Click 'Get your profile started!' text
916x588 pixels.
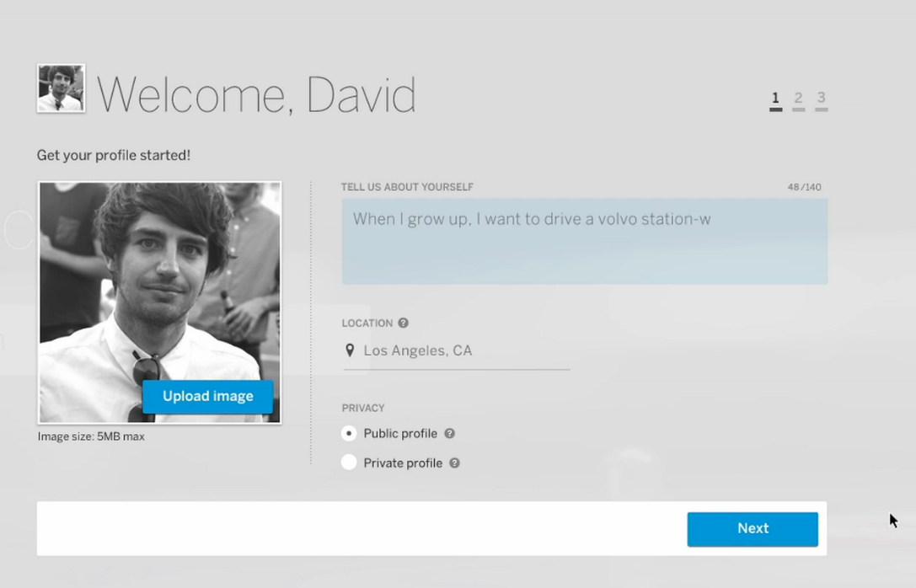tap(114, 156)
